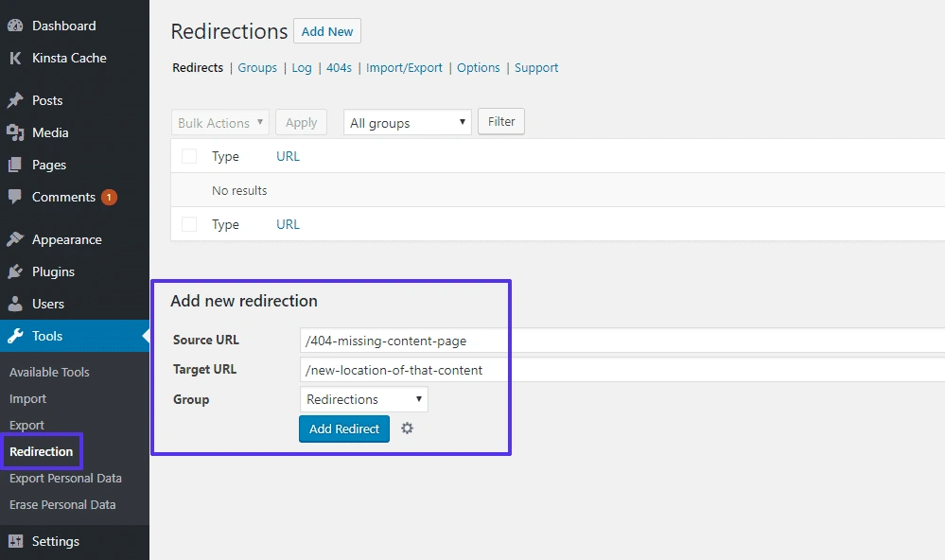Open the Bulk Actions dropdown
The height and width of the screenshot is (560, 945).
tap(219, 122)
